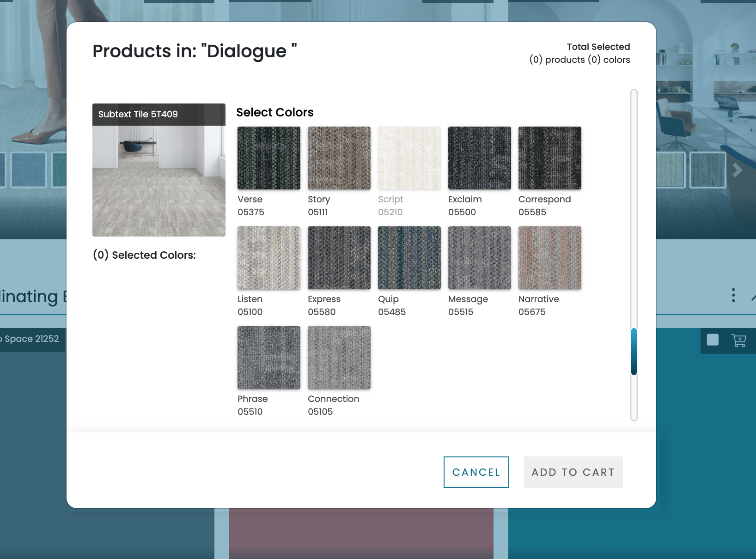Toggle the selection checkbox beside the cart icon
The image size is (756, 559).
712,340
